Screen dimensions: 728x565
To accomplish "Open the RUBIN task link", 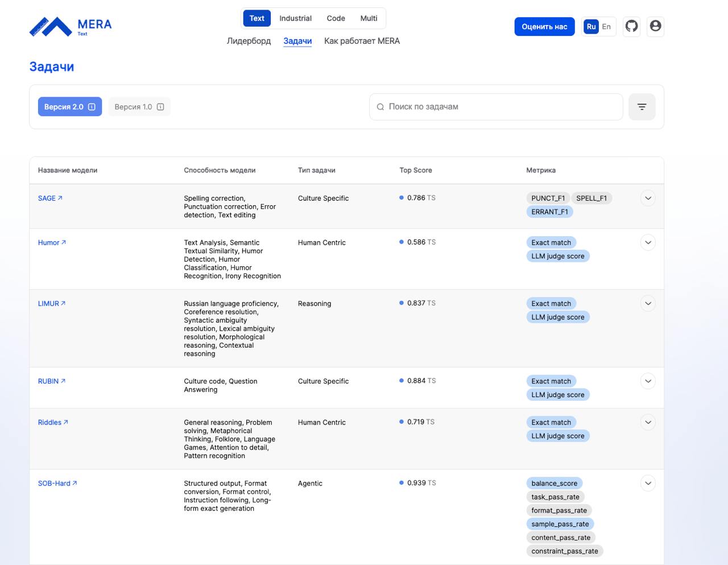I will point(52,381).
